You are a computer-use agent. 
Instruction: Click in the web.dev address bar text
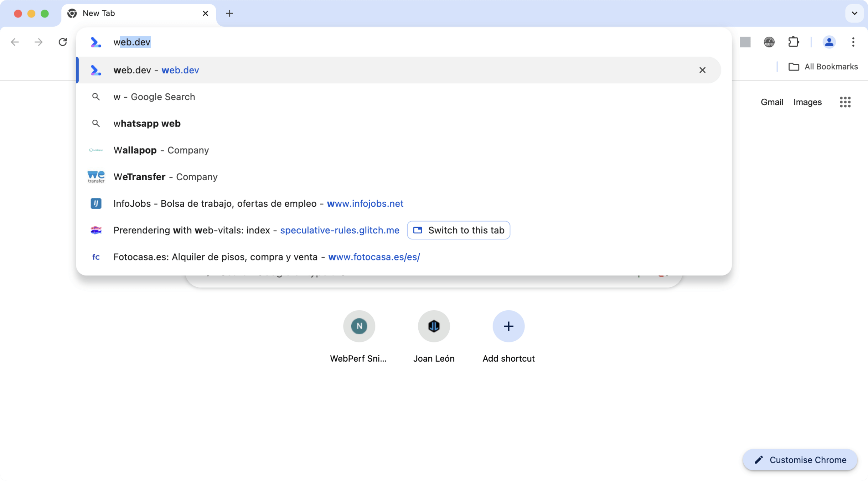coord(132,42)
